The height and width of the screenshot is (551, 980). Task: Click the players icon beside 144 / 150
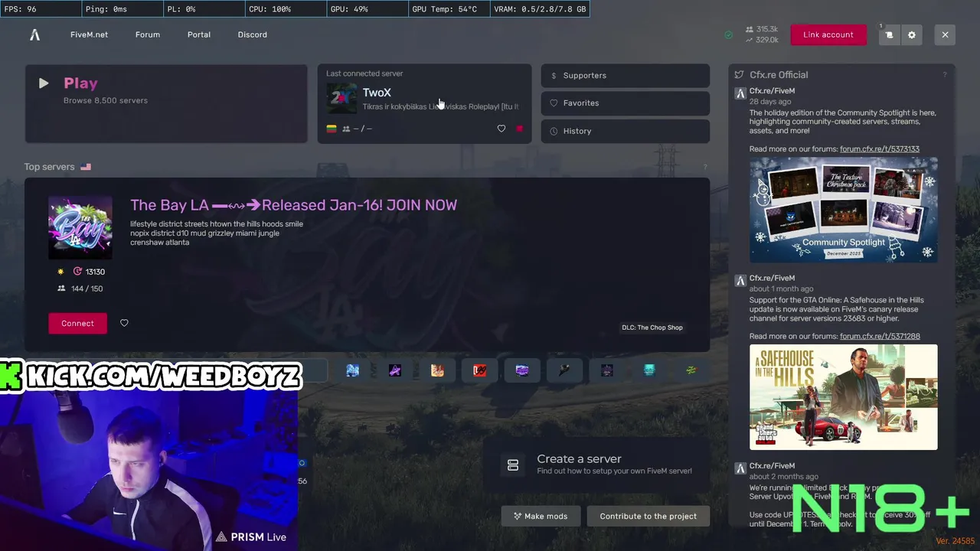(61, 289)
